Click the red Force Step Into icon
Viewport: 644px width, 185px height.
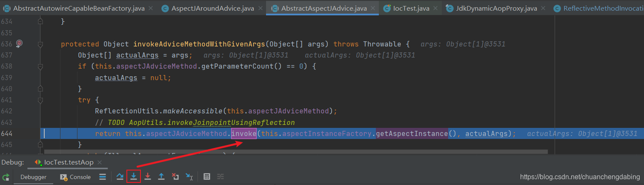[x=148, y=176]
